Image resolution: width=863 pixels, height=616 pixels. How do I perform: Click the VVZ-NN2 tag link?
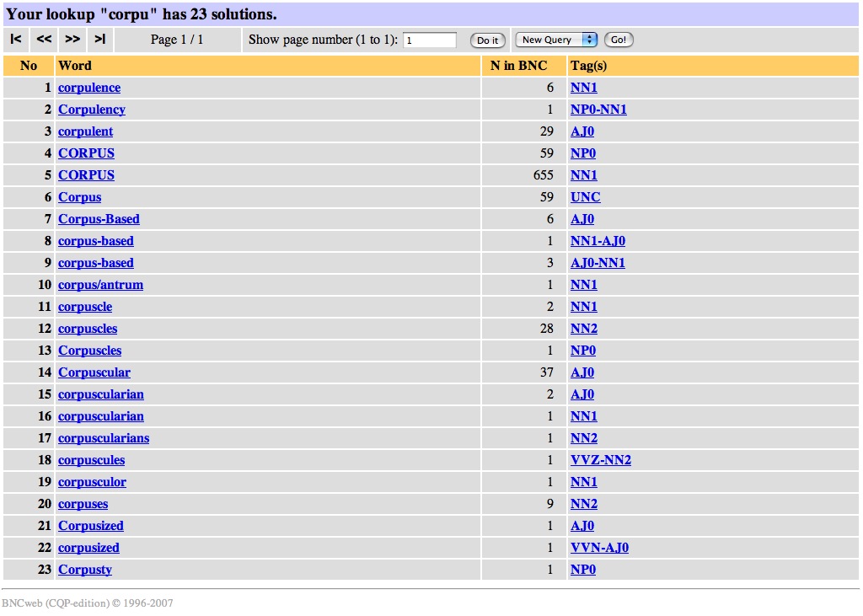[x=600, y=460]
